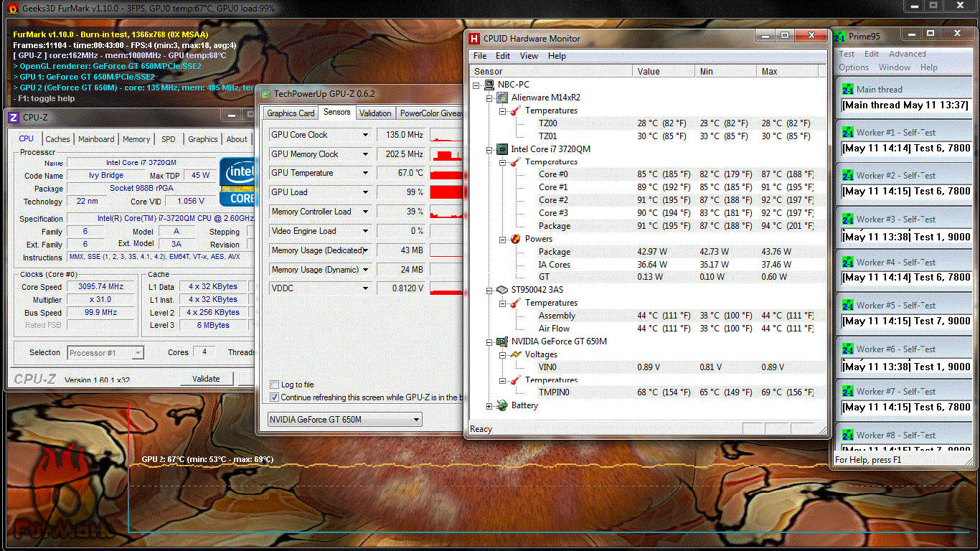980x551 pixels.
Task: Click the Sensor column header
Action: click(x=551, y=72)
